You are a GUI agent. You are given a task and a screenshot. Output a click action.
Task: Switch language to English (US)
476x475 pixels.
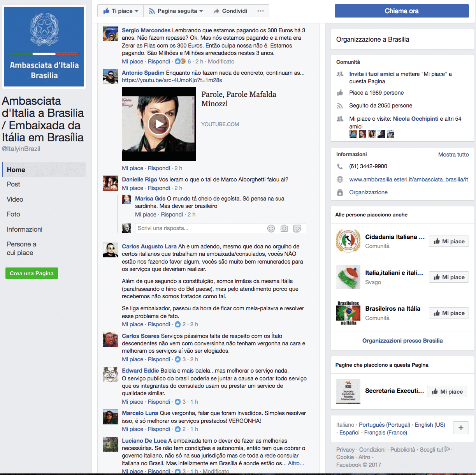[430, 425]
